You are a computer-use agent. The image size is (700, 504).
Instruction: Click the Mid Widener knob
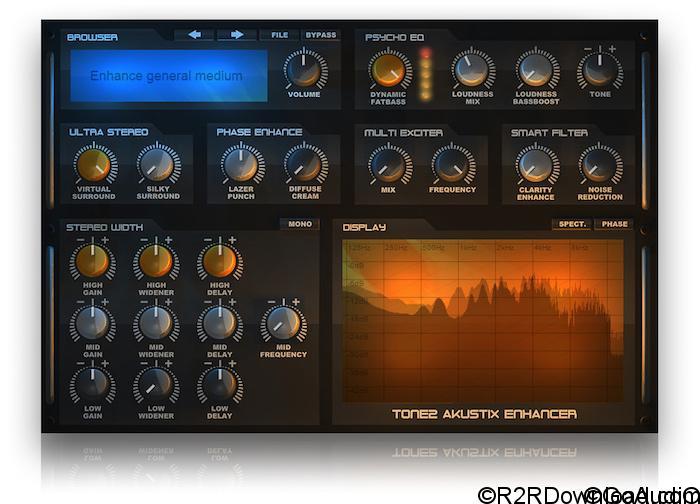tap(156, 322)
